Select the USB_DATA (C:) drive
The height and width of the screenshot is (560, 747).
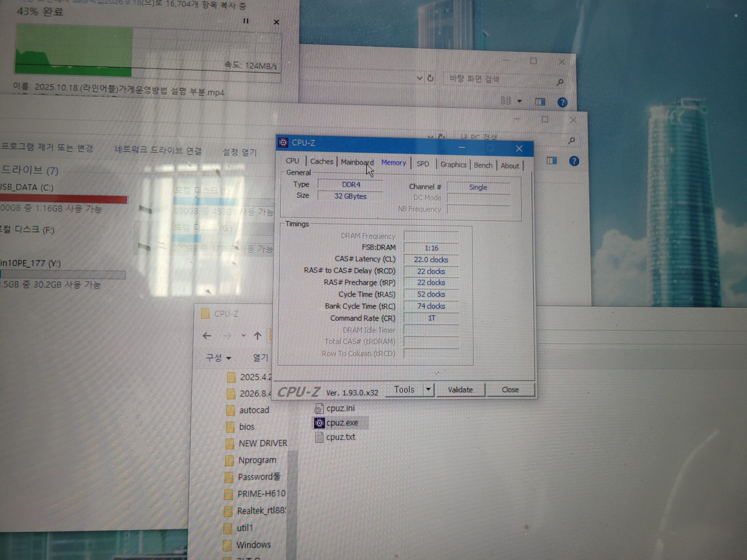pyautogui.click(x=27, y=187)
